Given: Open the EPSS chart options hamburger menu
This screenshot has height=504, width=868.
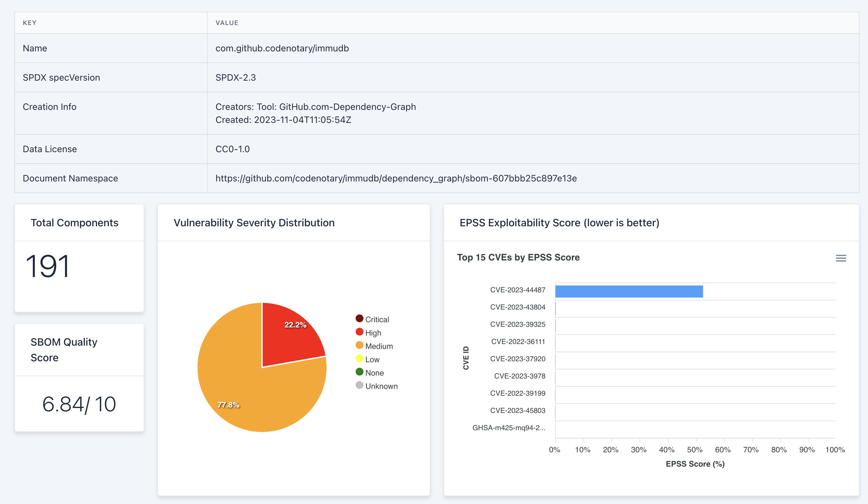Looking at the screenshot, I should coord(841,258).
